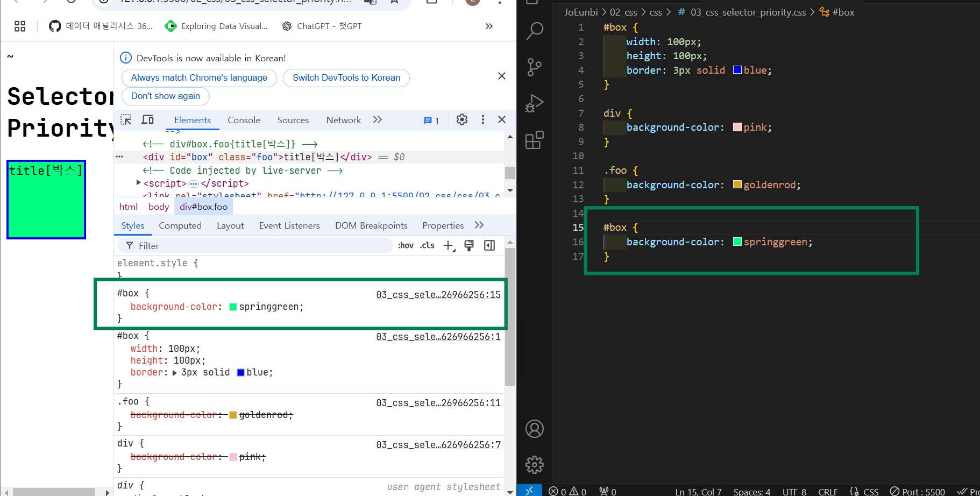Click Port : 5500 Live Server status
The width and height of the screenshot is (980, 496).
click(x=918, y=491)
